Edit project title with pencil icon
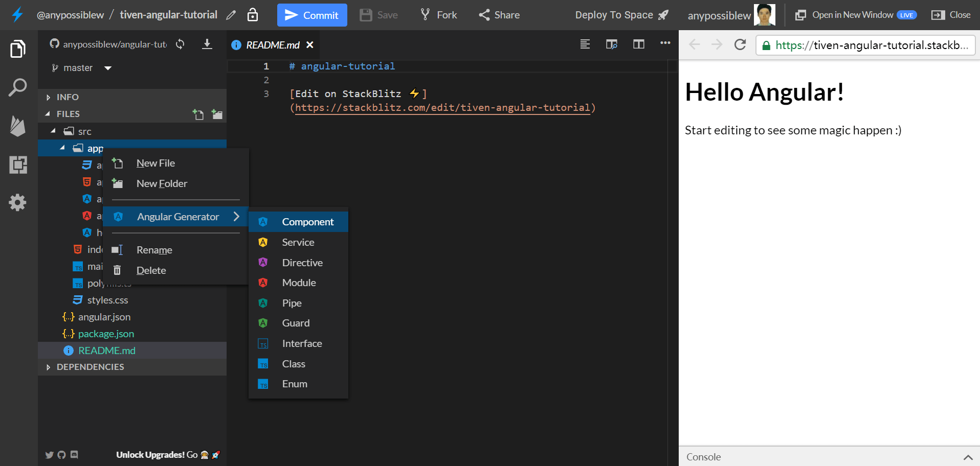Image resolution: width=980 pixels, height=466 pixels. coord(231,15)
